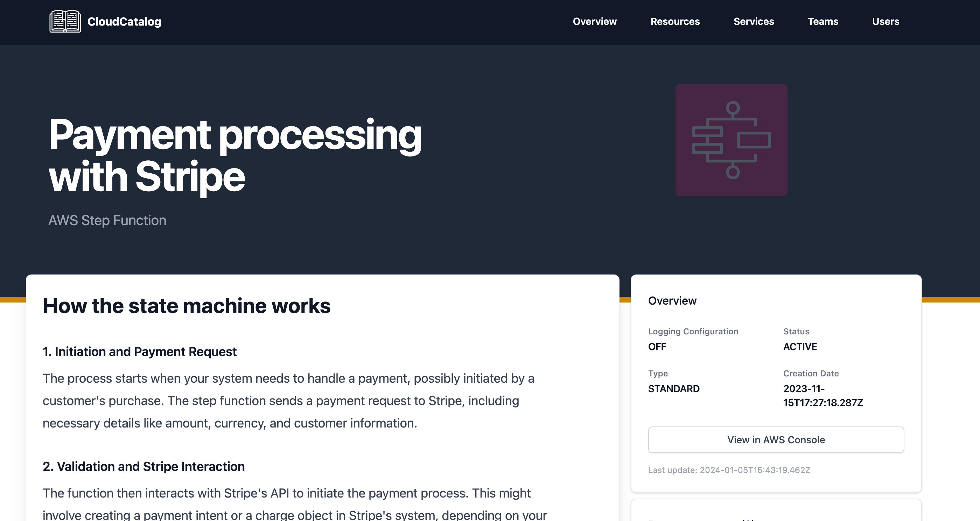Click '1. Initiation and Payment Request' heading
The height and width of the screenshot is (521, 980).
(140, 352)
